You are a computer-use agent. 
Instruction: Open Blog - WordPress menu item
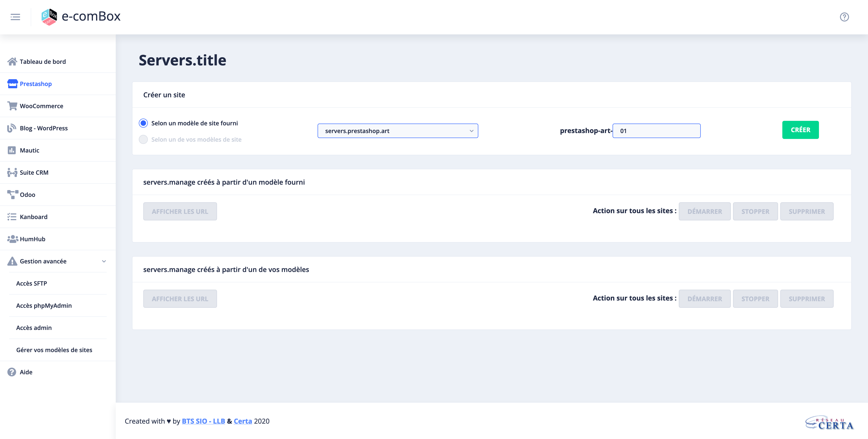pyautogui.click(x=58, y=128)
